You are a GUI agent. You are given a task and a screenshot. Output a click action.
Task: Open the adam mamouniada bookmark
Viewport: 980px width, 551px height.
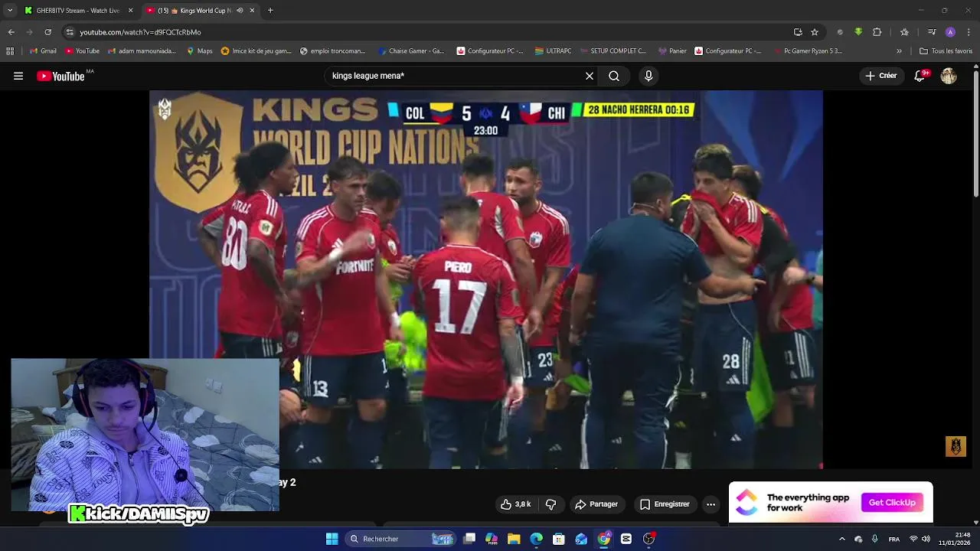tap(142, 51)
